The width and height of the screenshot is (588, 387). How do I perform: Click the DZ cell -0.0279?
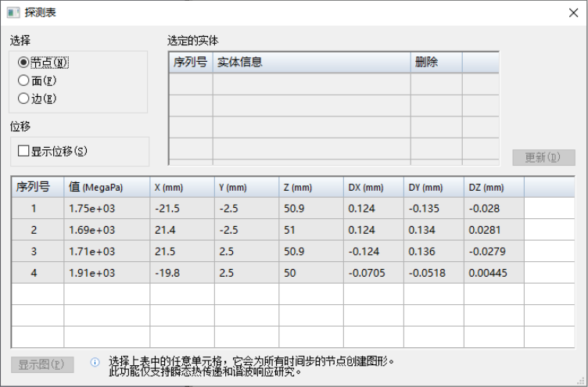(494, 251)
